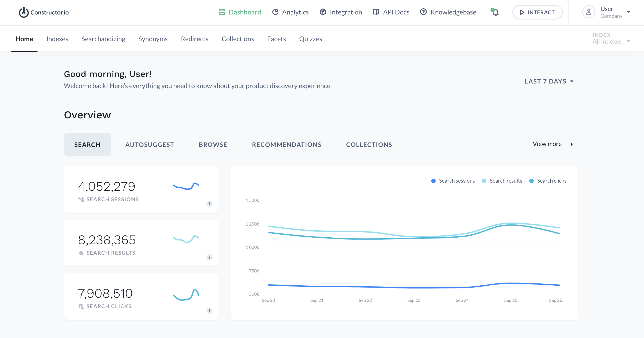Toggle Search clicks series in legend
The width and height of the screenshot is (644, 338).
548,181
